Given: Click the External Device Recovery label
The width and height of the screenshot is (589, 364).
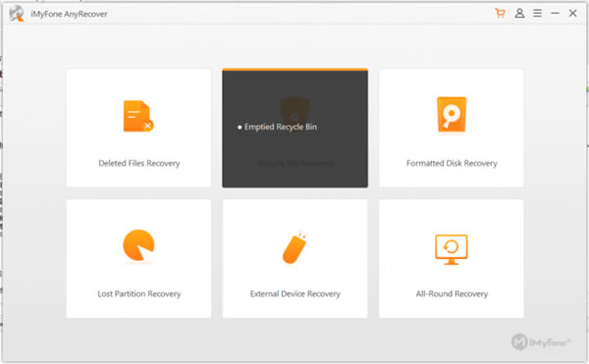Looking at the screenshot, I should click(x=295, y=293).
